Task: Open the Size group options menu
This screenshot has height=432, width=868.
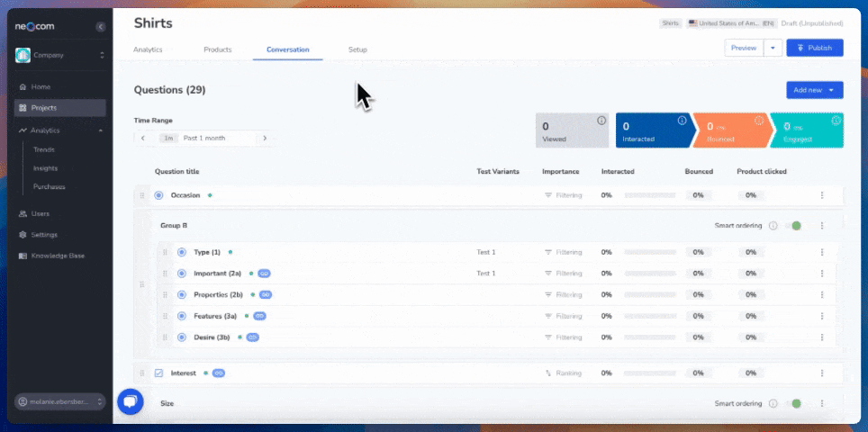Action: [822, 404]
